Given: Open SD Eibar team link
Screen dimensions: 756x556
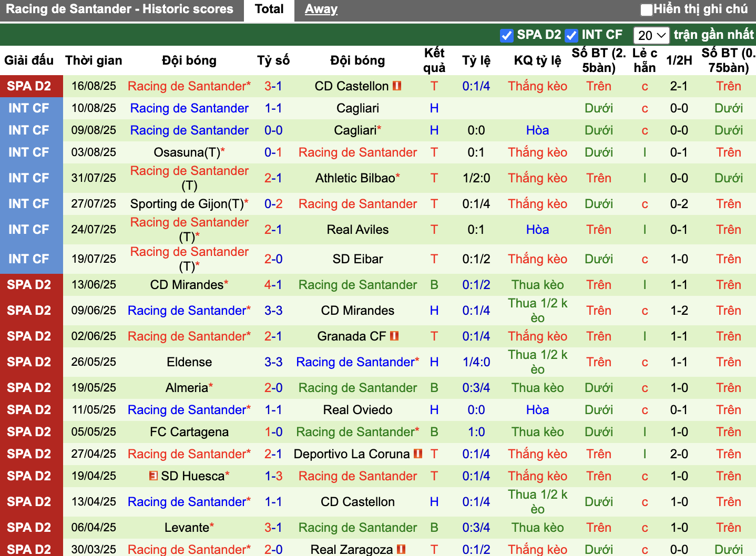Looking at the screenshot, I should pos(357,259).
